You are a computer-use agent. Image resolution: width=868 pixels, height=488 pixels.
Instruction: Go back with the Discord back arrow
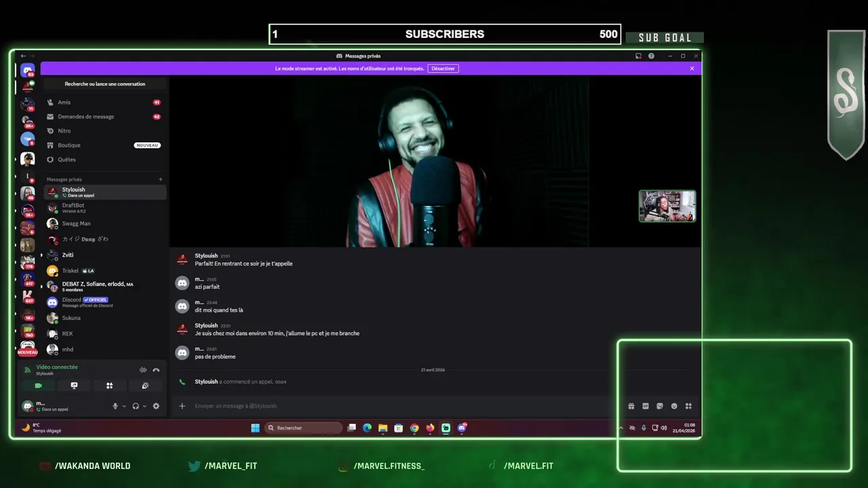23,56
